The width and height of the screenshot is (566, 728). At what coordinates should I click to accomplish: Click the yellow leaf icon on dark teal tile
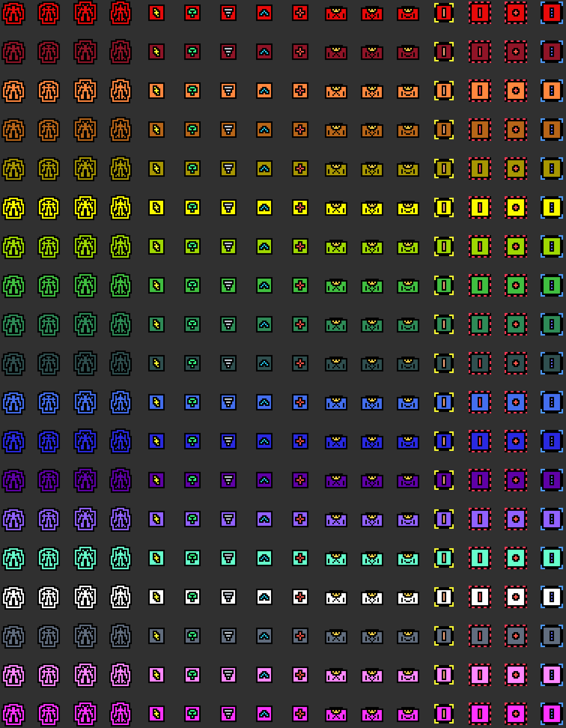pos(156,364)
